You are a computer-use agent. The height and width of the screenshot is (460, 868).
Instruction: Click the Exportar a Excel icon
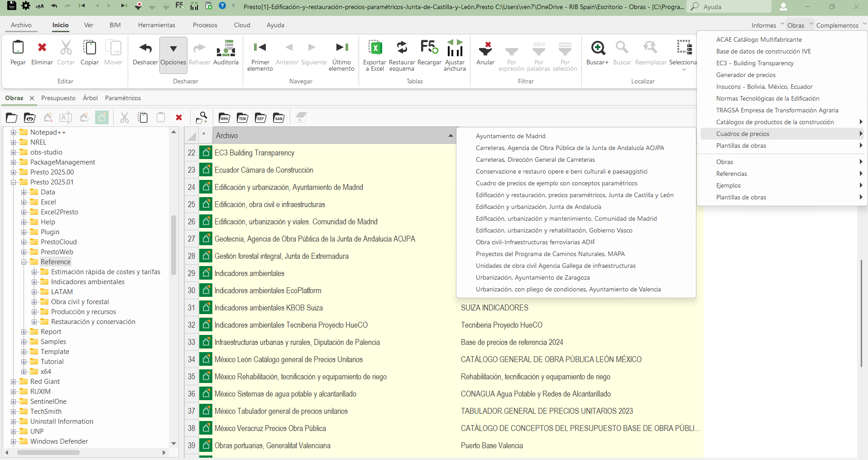(374, 48)
